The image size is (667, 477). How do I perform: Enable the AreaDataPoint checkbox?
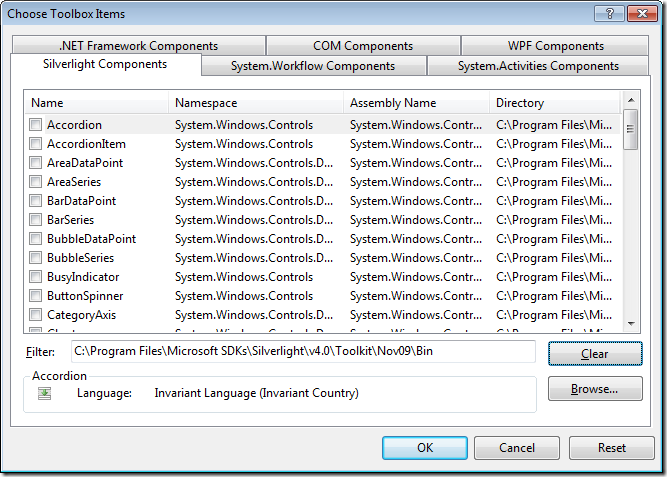tap(35, 163)
